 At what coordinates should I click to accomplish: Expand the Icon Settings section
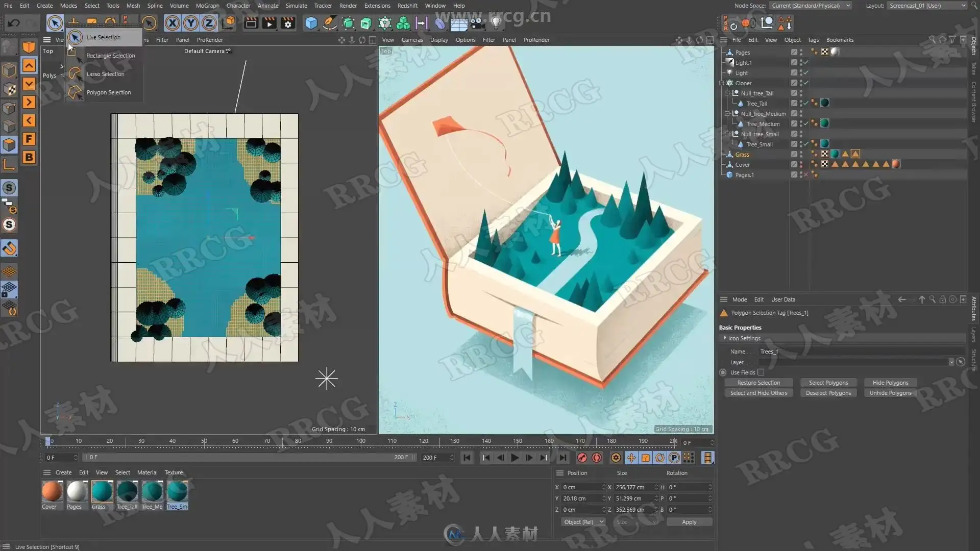click(x=725, y=338)
